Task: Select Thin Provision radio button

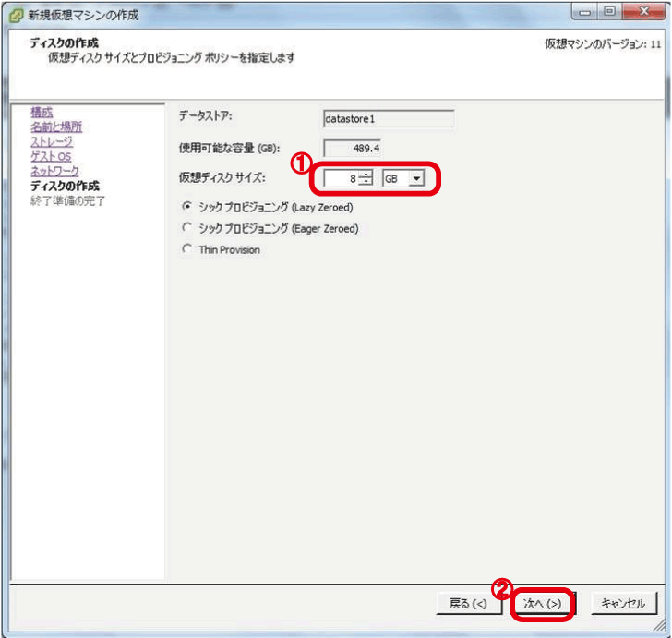Action: click(186, 249)
